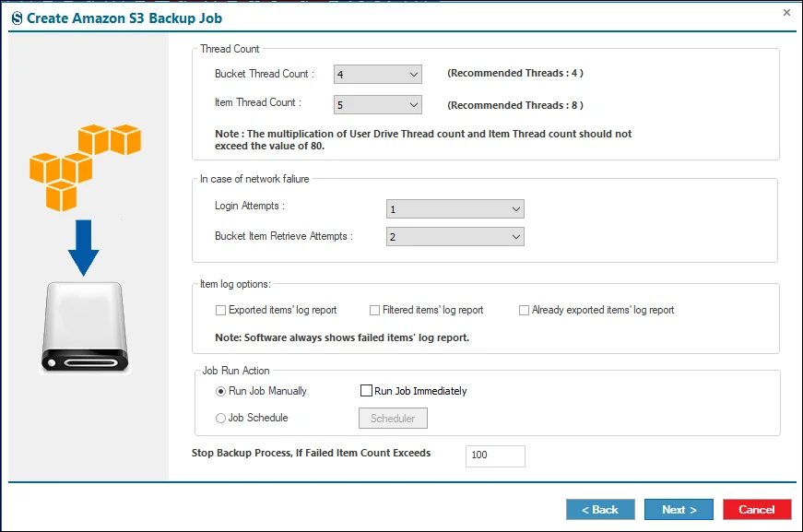
Task: Click the 'Bucket Thread Count :' label
Action: (265, 74)
